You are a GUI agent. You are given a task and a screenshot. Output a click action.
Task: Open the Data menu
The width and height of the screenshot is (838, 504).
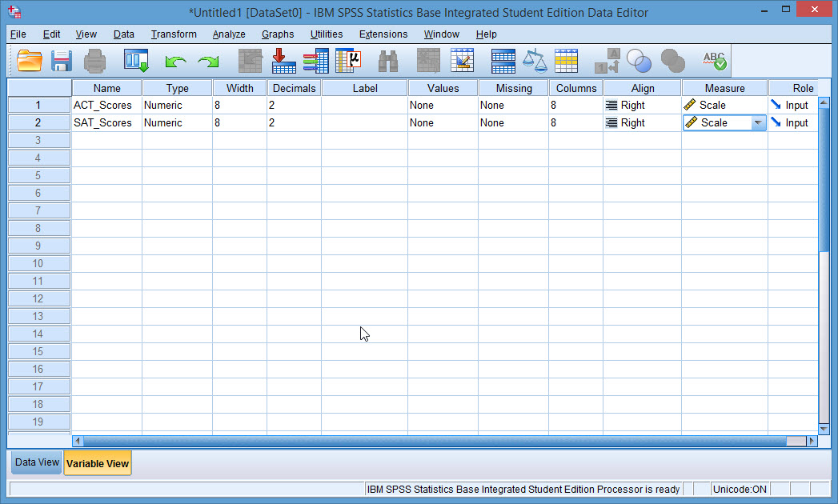pyautogui.click(x=123, y=34)
